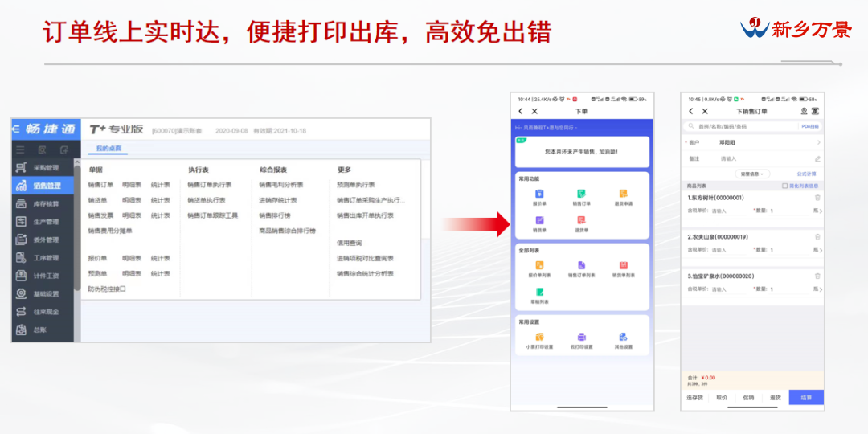Tap 销货单 icon in 常用功能
This screenshot has height=434, width=868.
point(539,219)
